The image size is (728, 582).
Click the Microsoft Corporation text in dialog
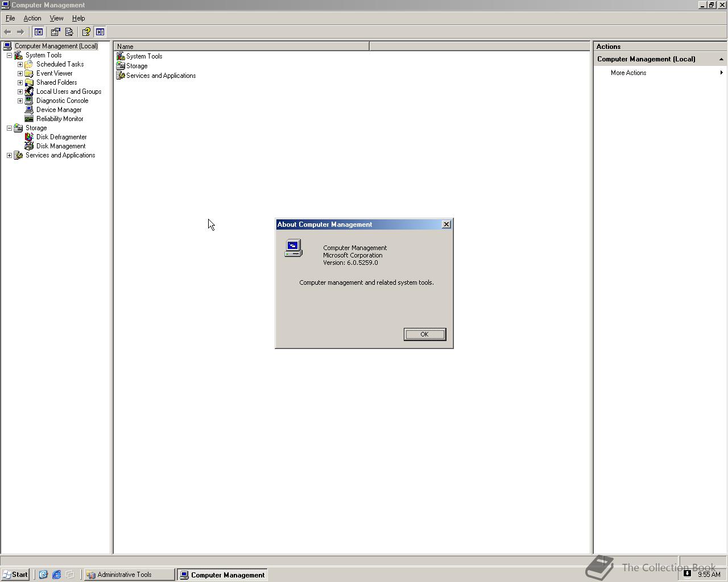[353, 255]
